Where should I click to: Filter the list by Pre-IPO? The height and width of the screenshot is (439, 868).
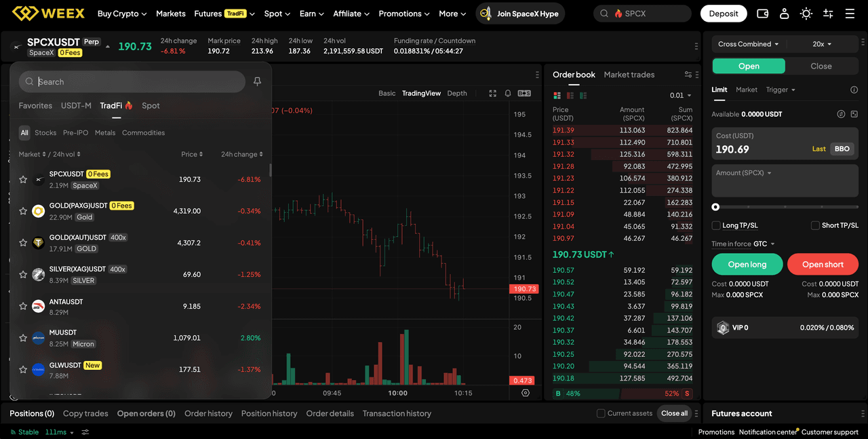(75, 133)
